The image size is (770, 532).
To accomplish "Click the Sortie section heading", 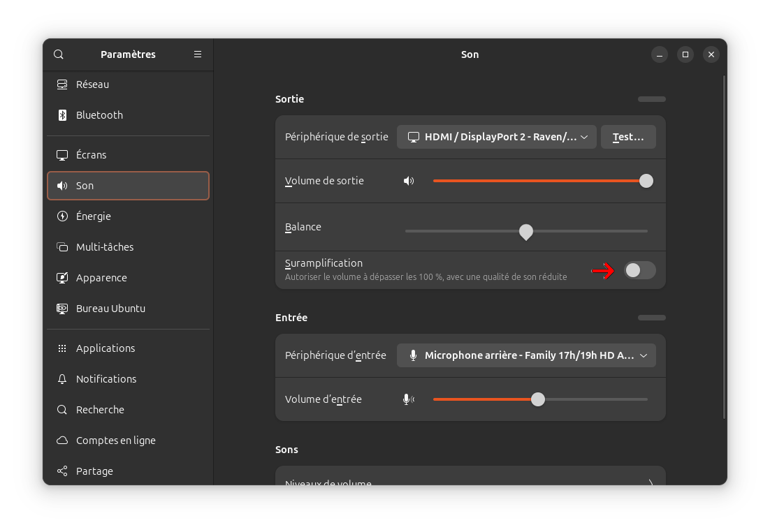I will point(290,99).
